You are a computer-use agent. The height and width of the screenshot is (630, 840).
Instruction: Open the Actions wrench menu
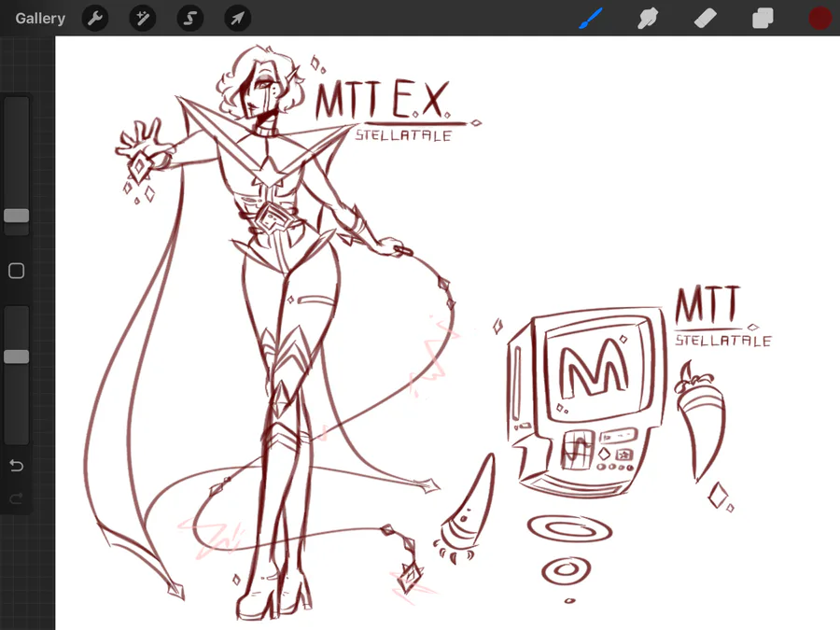pyautogui.click(x=95, y=19)
